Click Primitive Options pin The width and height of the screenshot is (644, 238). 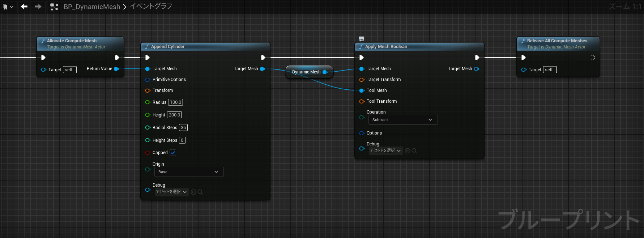coord(148,80)
